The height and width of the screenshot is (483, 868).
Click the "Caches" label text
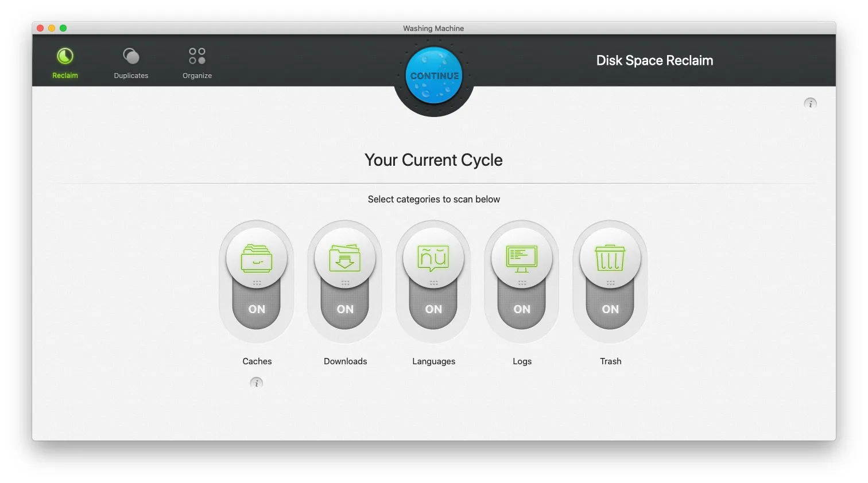[x=257, y=361]
